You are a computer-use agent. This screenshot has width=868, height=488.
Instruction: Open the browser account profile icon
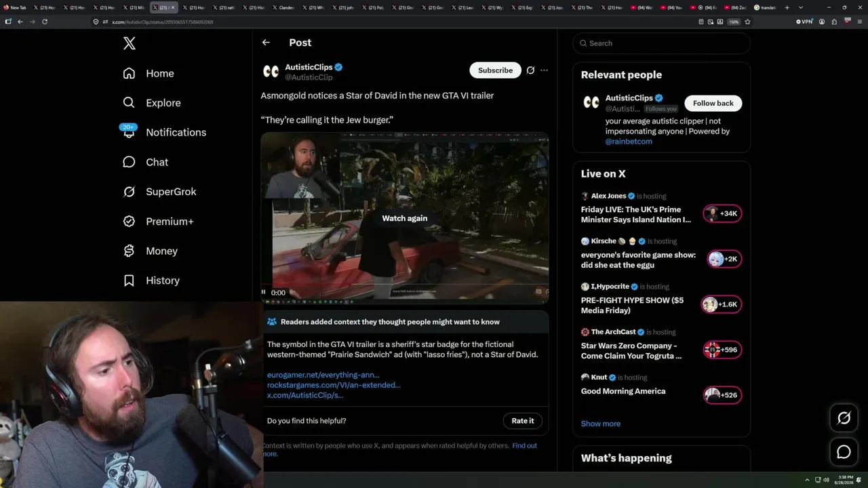pyautogui.click(x=822, y=22)
